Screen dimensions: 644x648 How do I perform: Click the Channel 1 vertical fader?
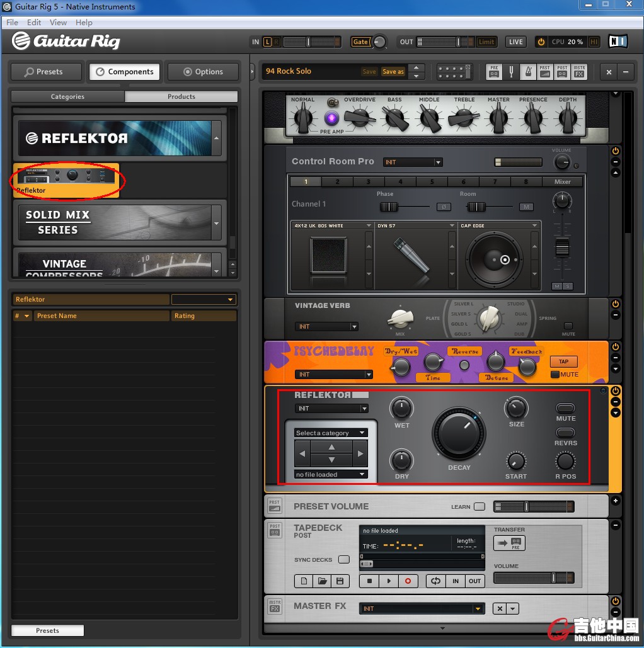tap(561, 247)
